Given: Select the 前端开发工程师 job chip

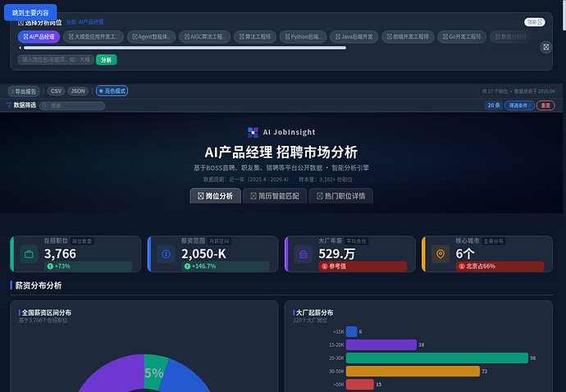Looking at the screenshot, I should [x=408, y=37].
